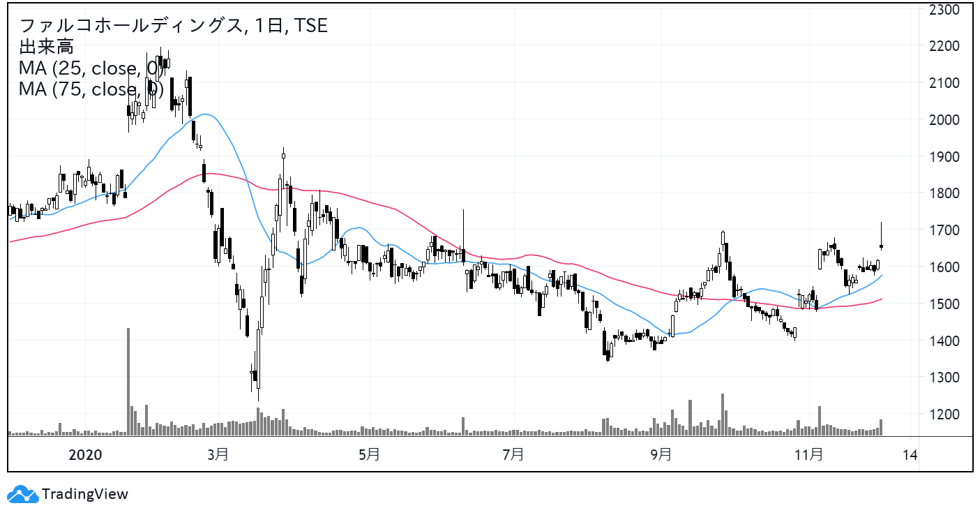Screen dimensions: 980x515
Task: Open the TradingView text link
Action: click(84, 494)
